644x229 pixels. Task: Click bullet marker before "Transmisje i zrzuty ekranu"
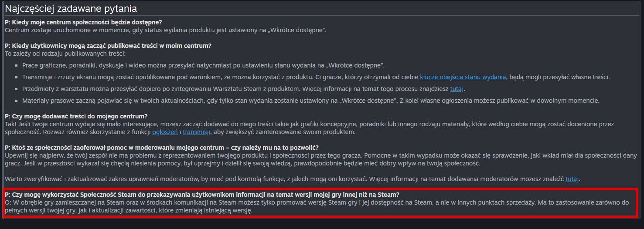[17, 77]
